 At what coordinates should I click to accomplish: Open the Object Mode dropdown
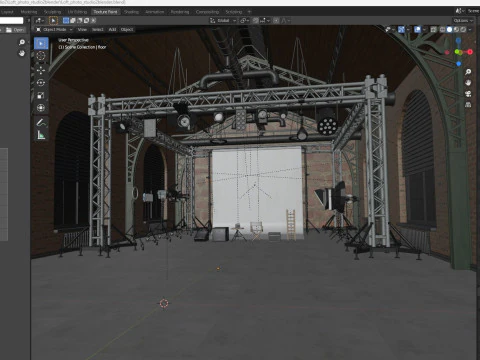54,30
